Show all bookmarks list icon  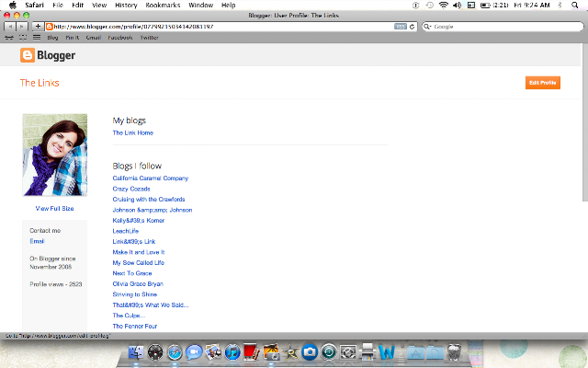[37, 38]
